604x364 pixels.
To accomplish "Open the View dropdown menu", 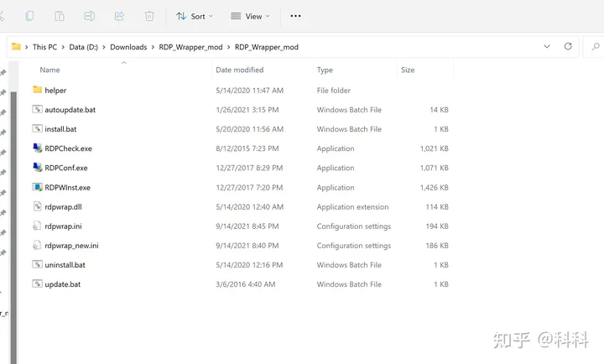I will pyautogui.click(x=250, y=16).
